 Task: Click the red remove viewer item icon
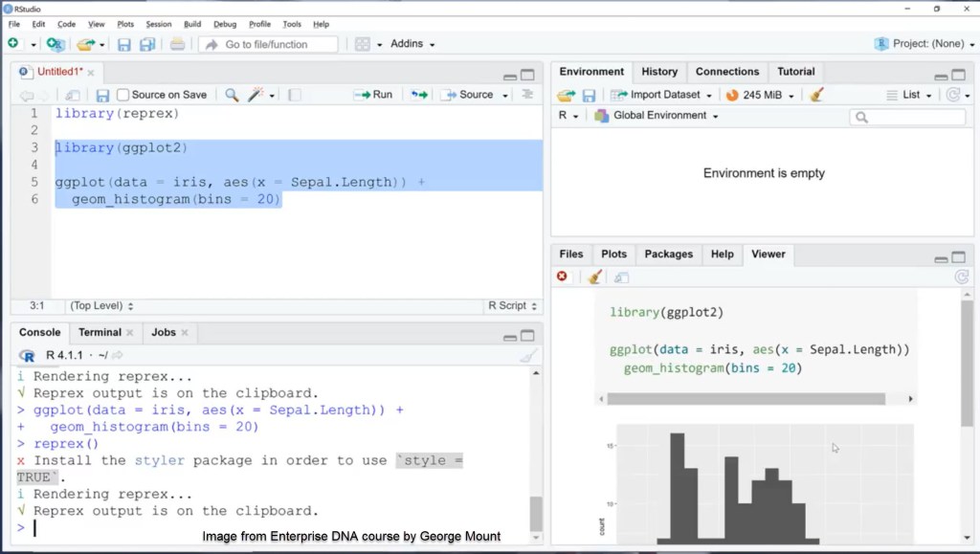point(562,277)
